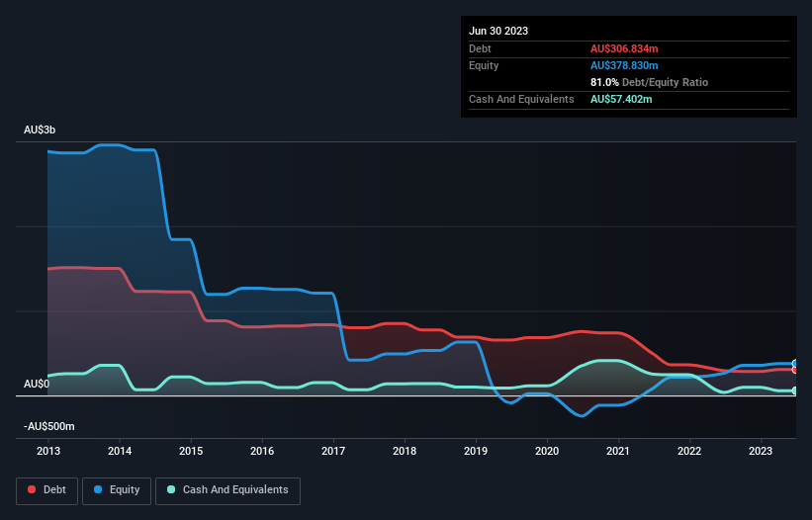Screen dimensions: 812x520
Task: Click the 81.0% Debt/Equity Ratio text
Action: pyautogui.click(x=649, y=82)
